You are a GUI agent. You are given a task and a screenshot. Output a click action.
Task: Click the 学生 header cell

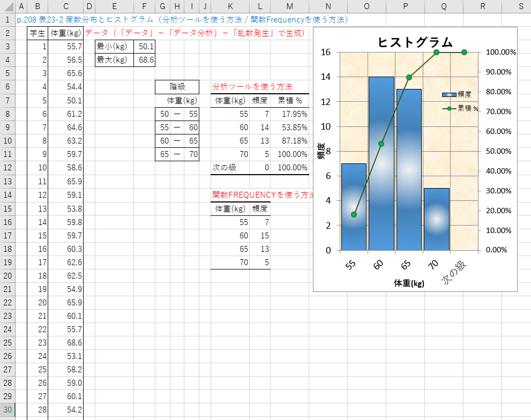pos(38,33)
